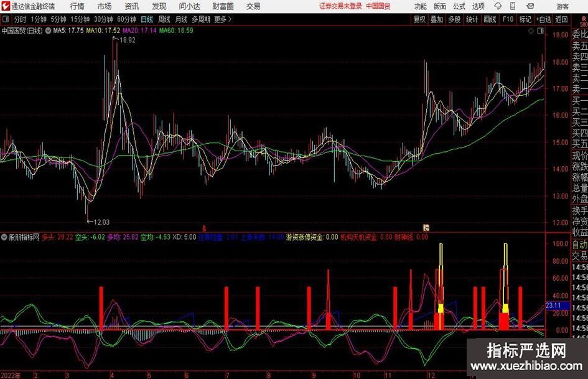Switch to 15分钟 period tab
This screenshot has width=588, height=379.
click(x=80, y=19)
